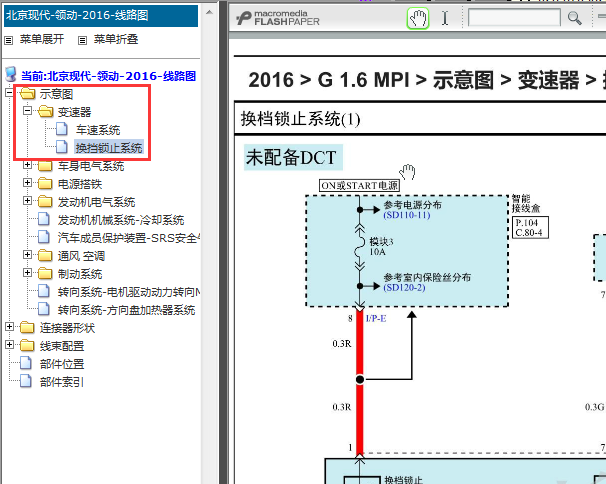Click the icon beside 菜单展开
This screenshot has height=484, width=606.
pos(9,40)
